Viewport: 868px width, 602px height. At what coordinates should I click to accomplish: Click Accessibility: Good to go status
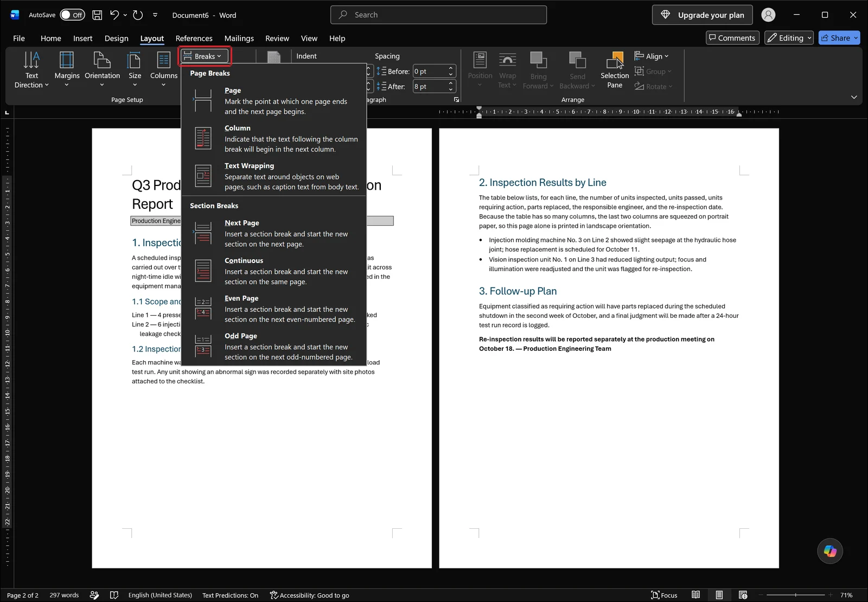309,595
